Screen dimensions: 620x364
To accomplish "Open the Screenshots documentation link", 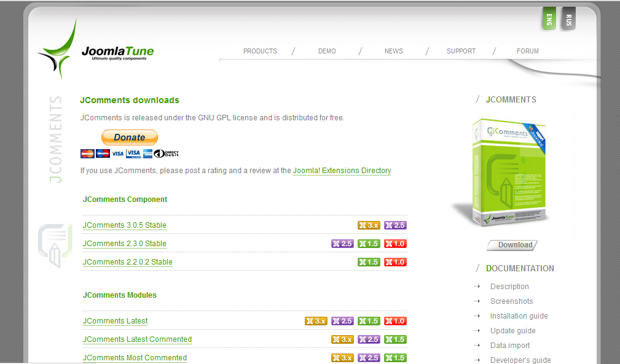I will pos(511,301).
